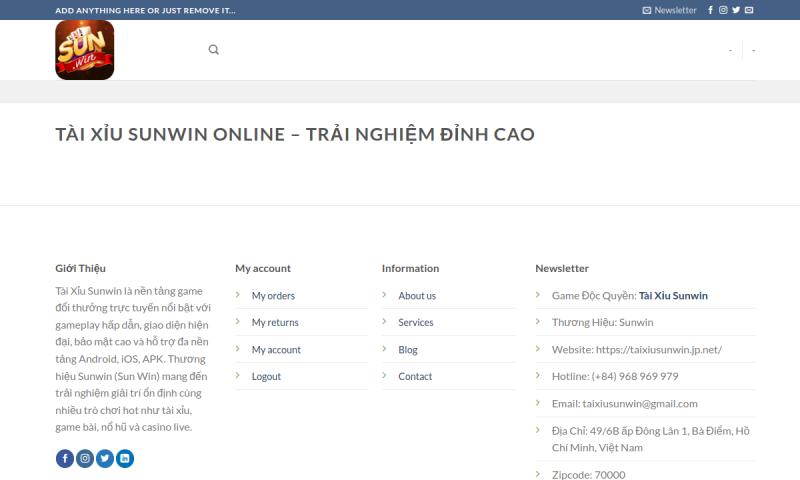Click the email envelope icon in top bar

[749, 10]
